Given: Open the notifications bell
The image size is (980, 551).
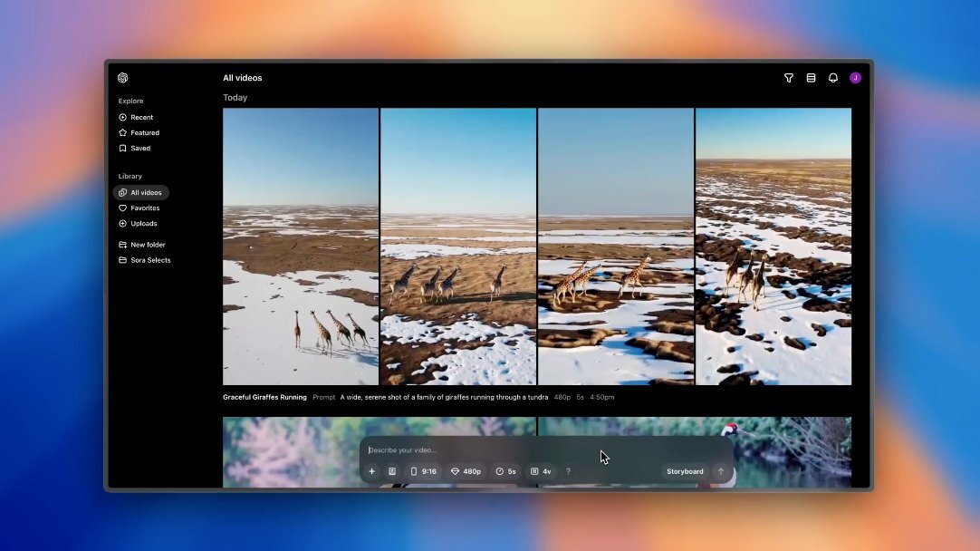Looking at the screenshot, I should click(833, 78).
